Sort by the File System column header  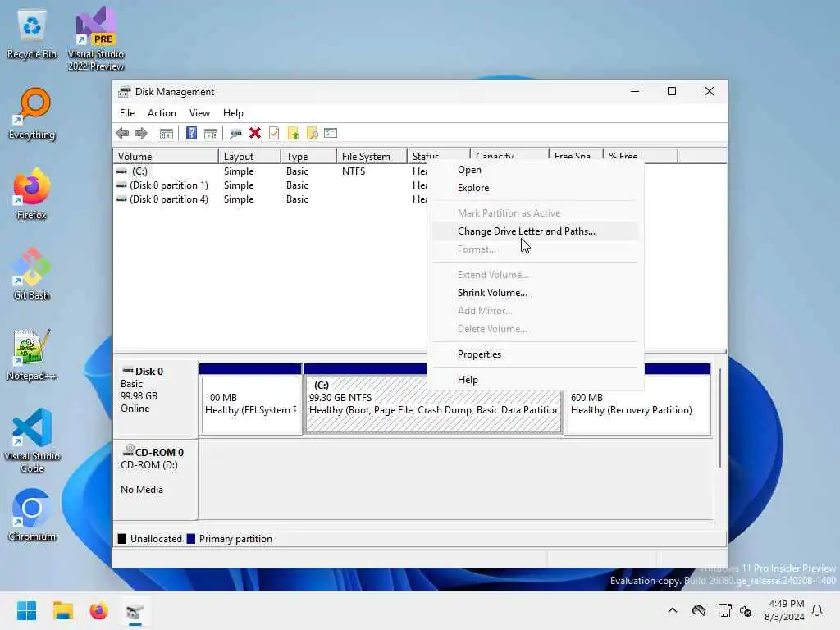(x=372, y=157)
